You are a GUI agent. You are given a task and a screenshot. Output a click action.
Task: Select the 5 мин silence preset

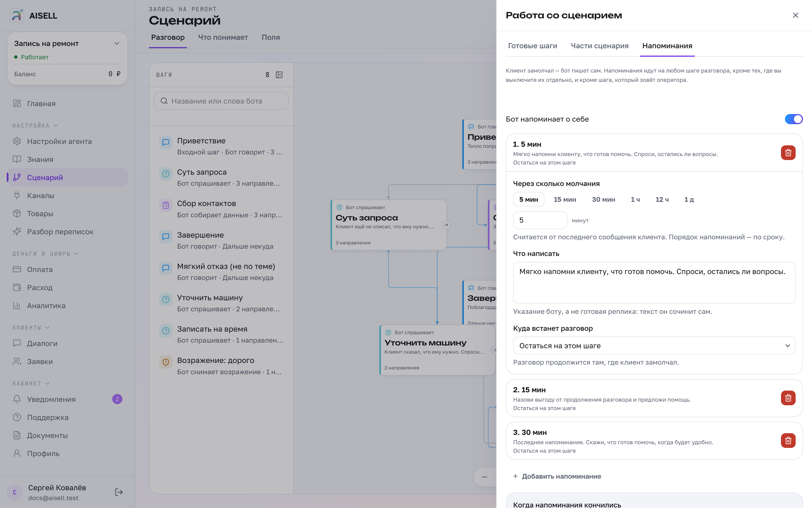[528, 199]
